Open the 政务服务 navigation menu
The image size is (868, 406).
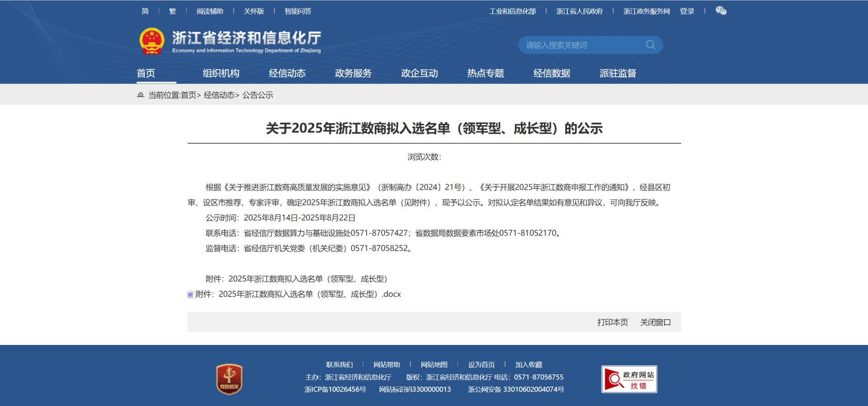353,73
